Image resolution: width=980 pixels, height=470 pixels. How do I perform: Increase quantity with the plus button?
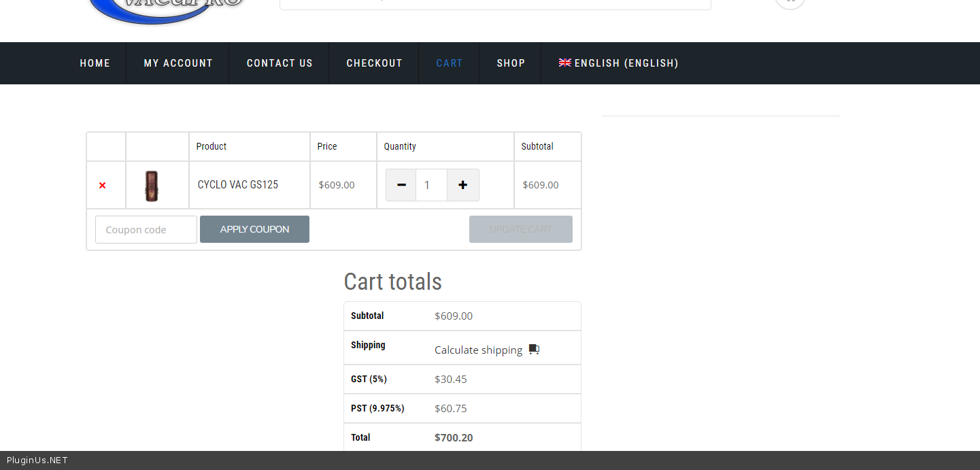click(x=462, y=185)
